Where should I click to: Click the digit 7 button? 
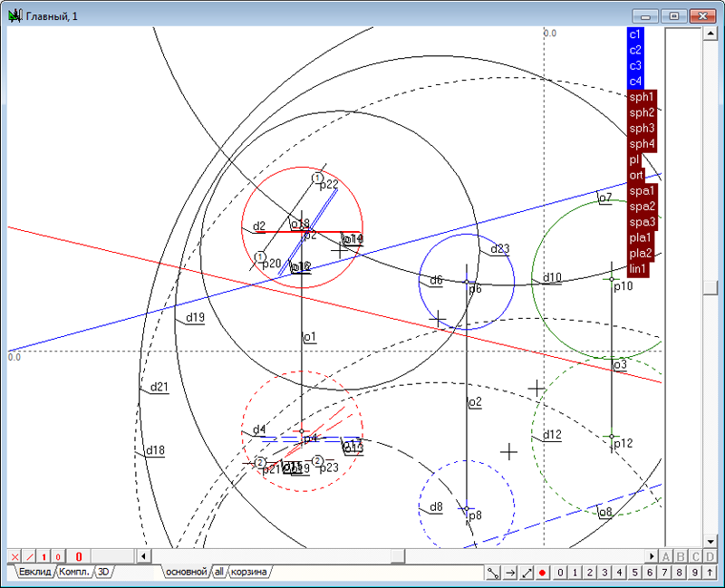(664, 573)
